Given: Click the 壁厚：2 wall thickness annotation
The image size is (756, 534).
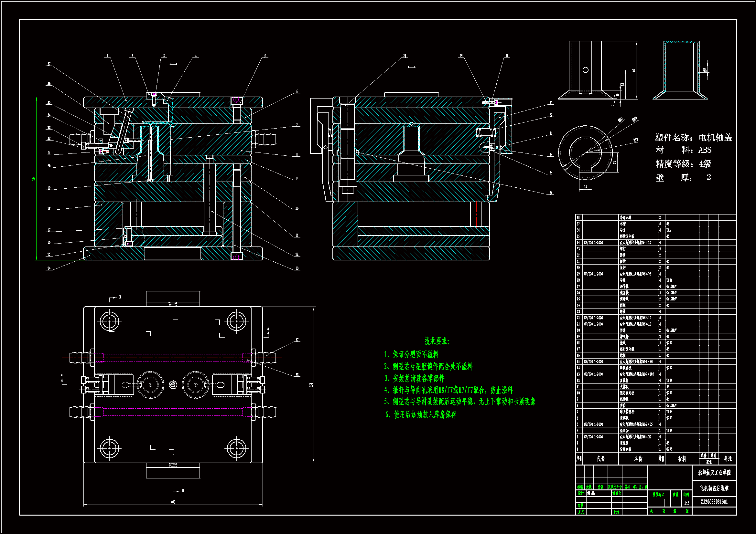Looking at the screenshot, I should point(683,178).
